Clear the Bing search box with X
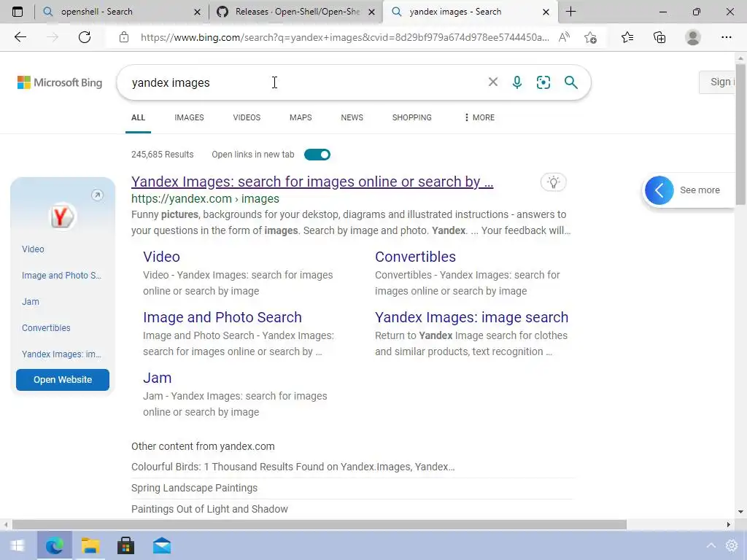 (x=493, y=82)
